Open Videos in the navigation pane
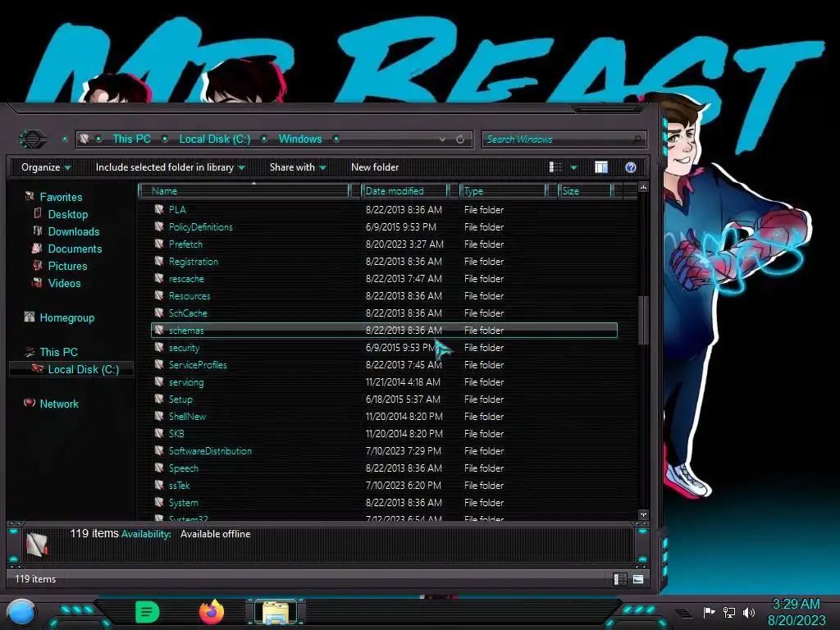This screenshot has width=840, height=630. pos(64,283)
